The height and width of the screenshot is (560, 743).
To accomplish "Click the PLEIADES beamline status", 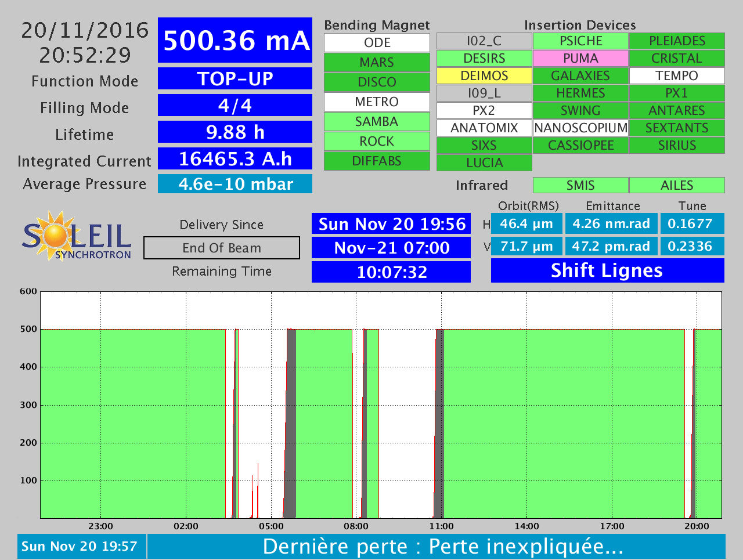I will pyautogui.click(x=677, y=41).
